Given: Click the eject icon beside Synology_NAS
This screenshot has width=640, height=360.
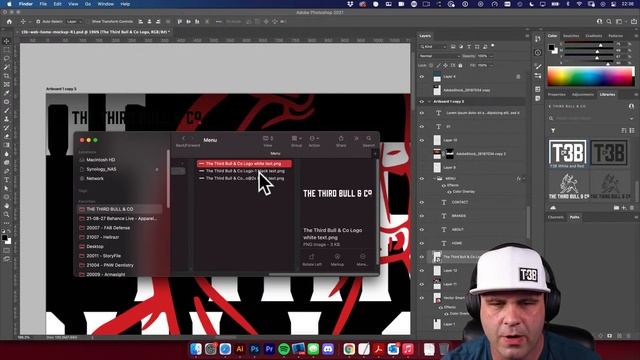Looking at the screenshot, I should [x=157, y=169].
